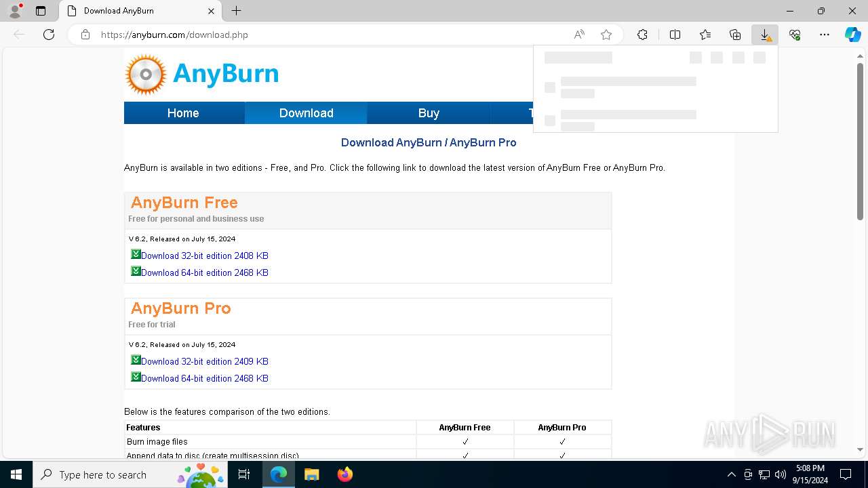Open the Favorites list icon
This screenshot has height=488, width=868.
pyautogui.click(x=705, y=35)
